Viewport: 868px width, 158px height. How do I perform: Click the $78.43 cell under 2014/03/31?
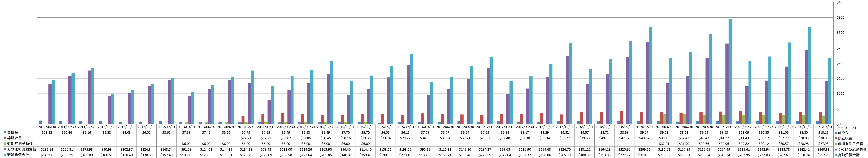tap(266, 149)
